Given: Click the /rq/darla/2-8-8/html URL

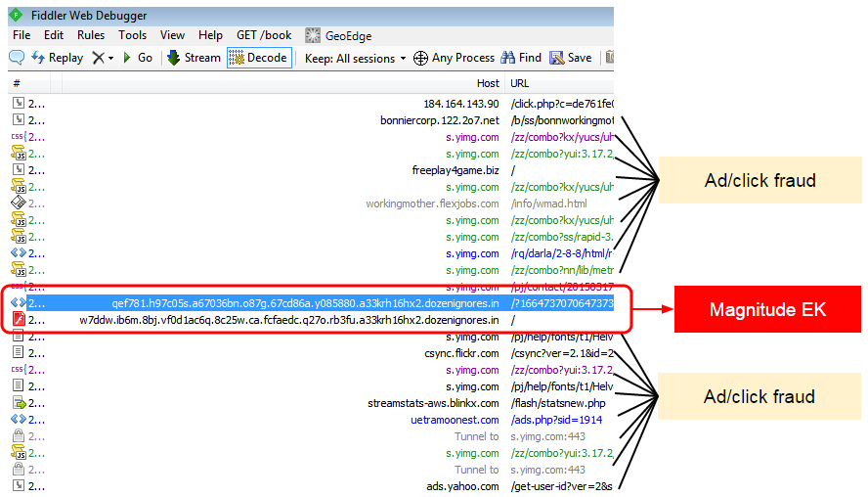Looking at the screenshot, I should (x=561, y=253).
